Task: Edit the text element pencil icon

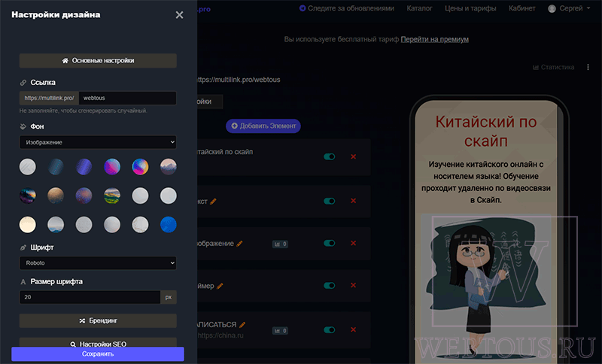Action: (x=213, y=202)
